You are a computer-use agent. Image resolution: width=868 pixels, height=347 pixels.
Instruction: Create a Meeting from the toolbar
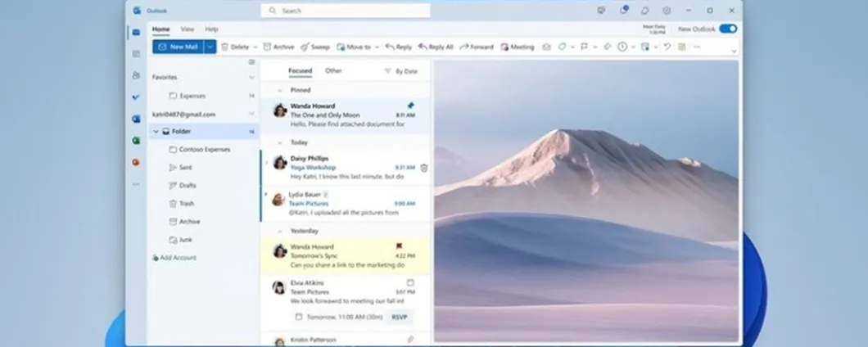(x=517, y=47)
